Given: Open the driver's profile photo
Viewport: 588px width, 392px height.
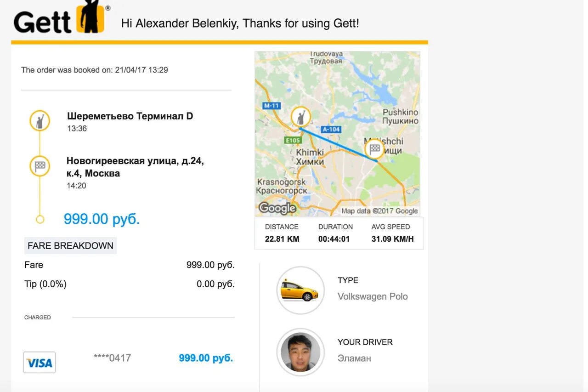Looking at the screenshot, I should [300, 352].
